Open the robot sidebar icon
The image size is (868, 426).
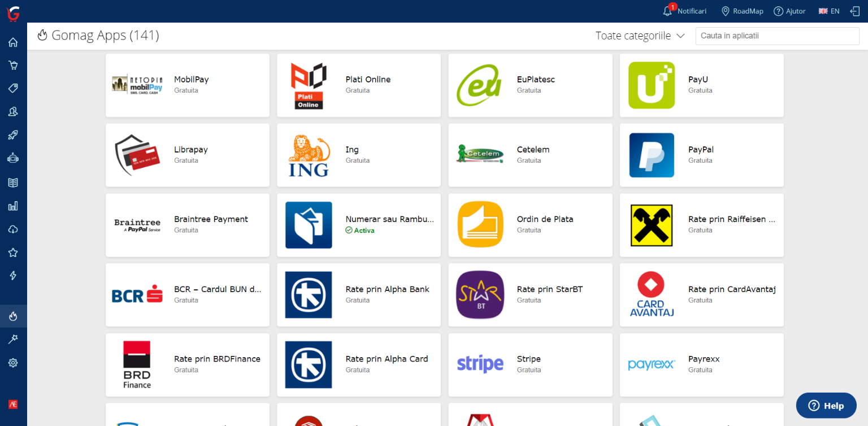pyautogui.click(x=13, y=158)
